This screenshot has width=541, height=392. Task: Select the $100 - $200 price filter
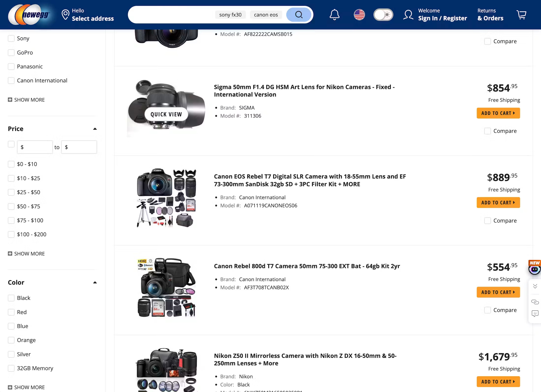point(11,235)
